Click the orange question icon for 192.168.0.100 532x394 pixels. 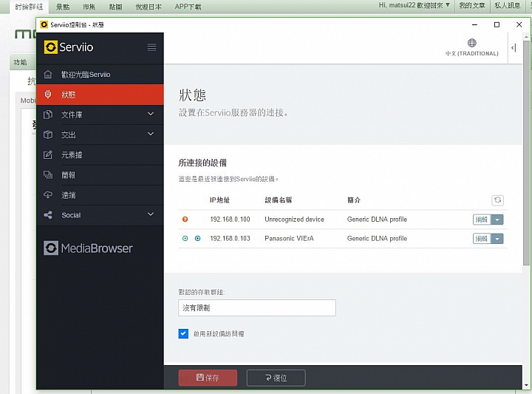tap(185, 220)
